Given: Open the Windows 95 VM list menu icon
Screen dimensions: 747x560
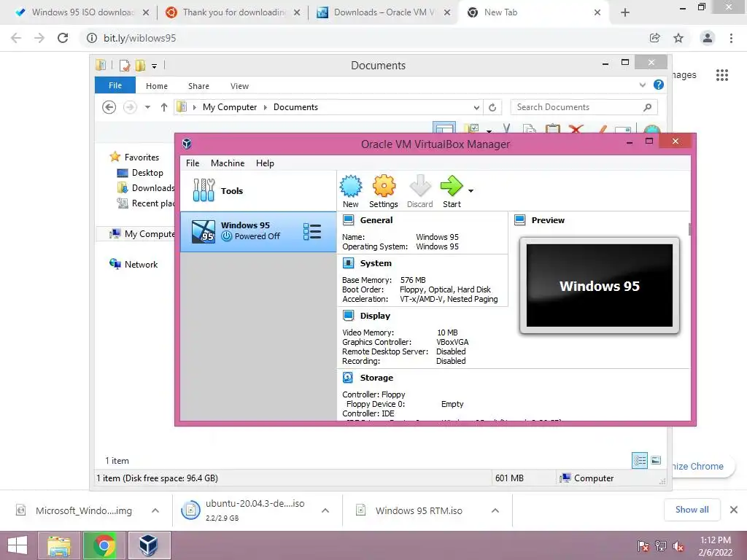Looking at the screenshot, I should 312,231.
